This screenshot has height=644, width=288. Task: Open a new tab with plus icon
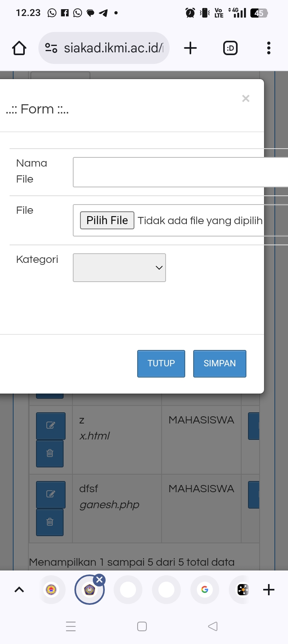coord(190,48)
